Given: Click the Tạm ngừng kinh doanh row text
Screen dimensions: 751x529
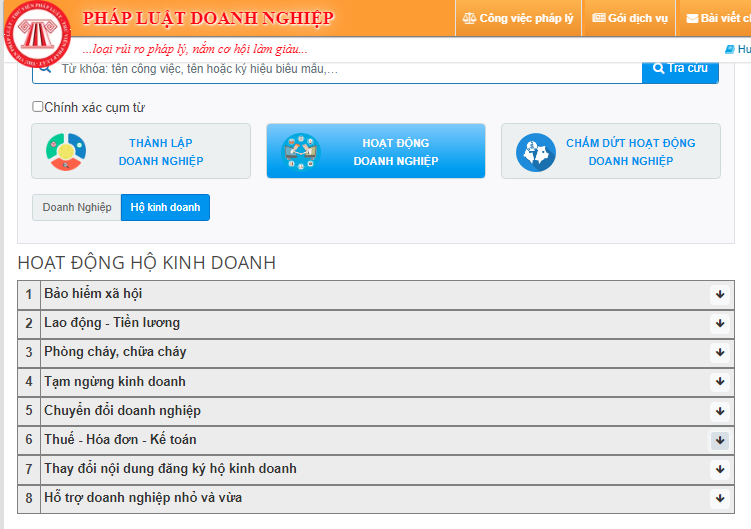Looking at the screenshot, I should 115,382.
